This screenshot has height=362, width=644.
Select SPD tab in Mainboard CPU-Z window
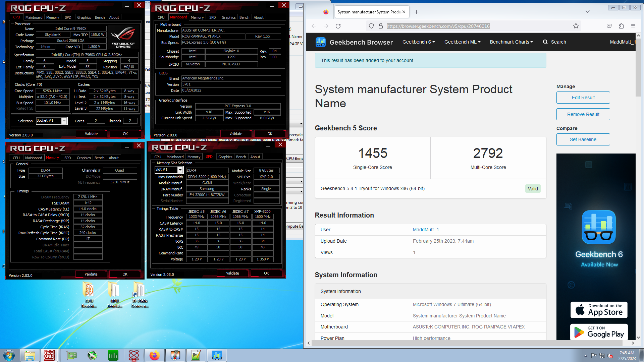tap(212, 17)
